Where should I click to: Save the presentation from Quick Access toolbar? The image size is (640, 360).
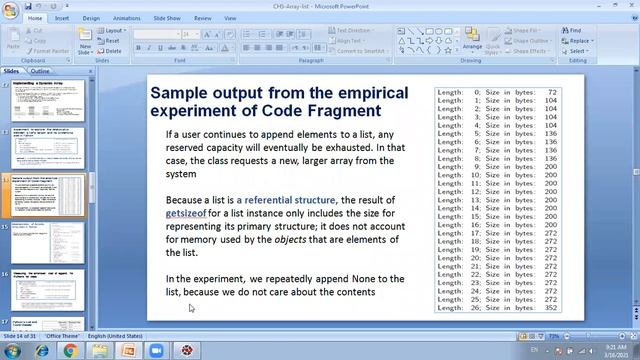coord(28,6)
